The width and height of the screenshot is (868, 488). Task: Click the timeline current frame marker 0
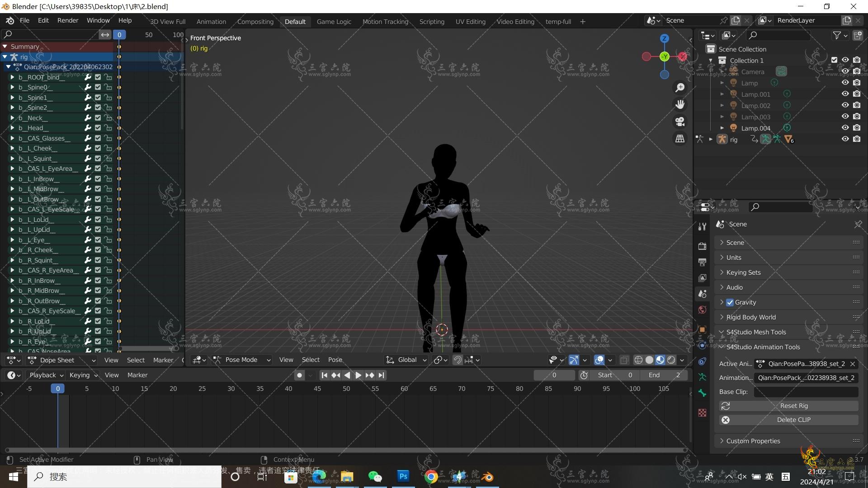[57, 389]
